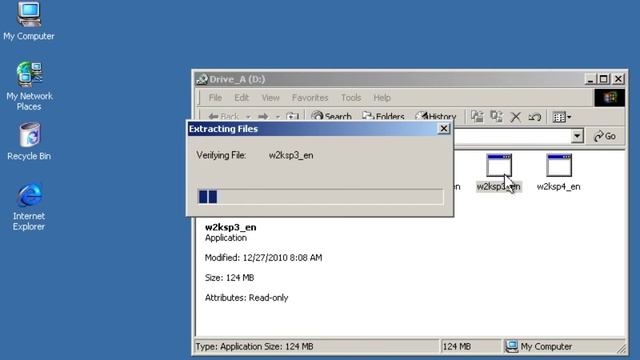Open the View menu
This screenshot has height=360, width=640.
point(270,98)
